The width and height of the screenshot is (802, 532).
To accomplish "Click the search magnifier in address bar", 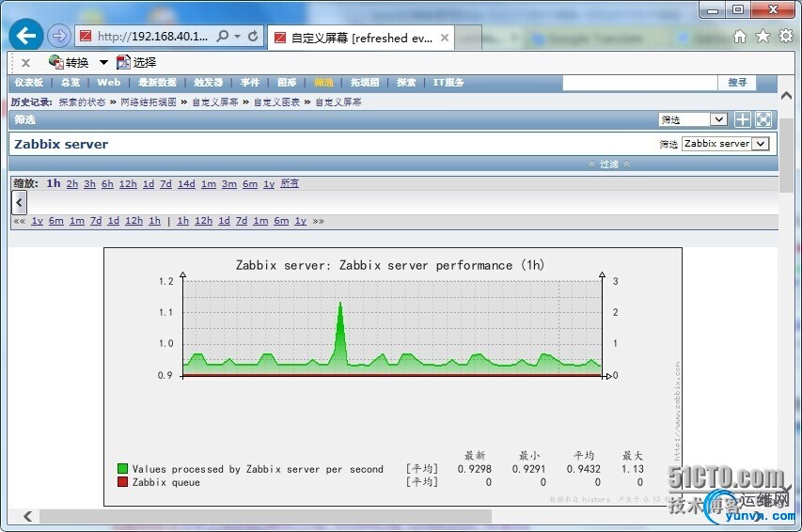I will tap(223, 36).
